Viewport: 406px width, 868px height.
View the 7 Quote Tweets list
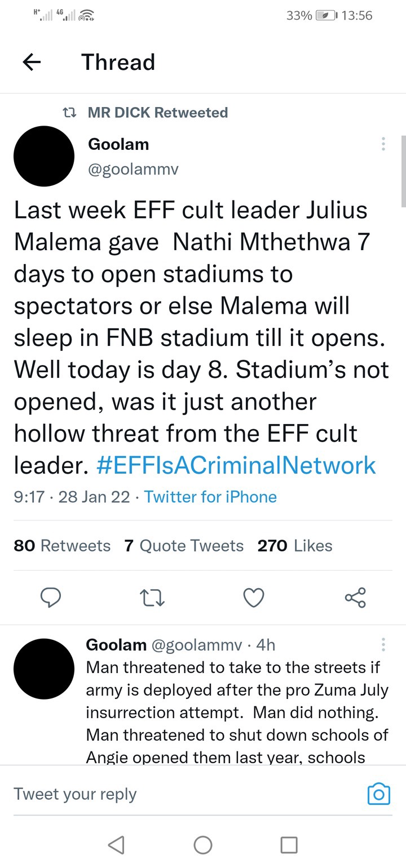184,545
